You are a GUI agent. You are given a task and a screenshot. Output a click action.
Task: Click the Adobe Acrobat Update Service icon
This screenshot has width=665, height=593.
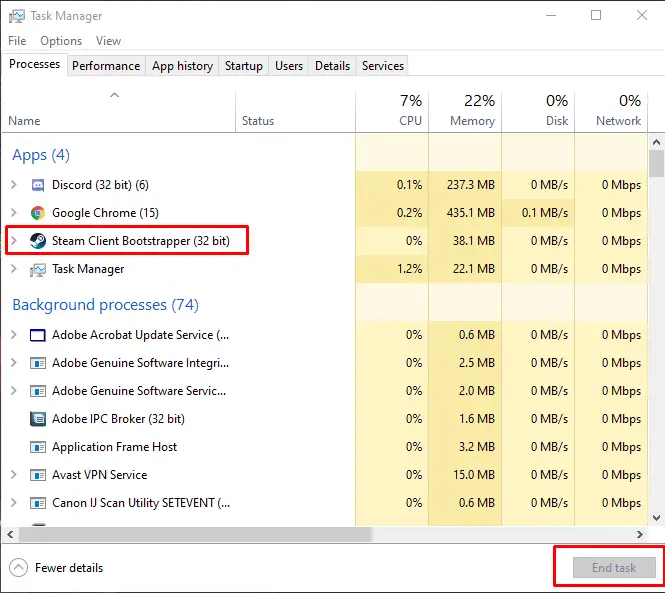[x=38, y=335]
